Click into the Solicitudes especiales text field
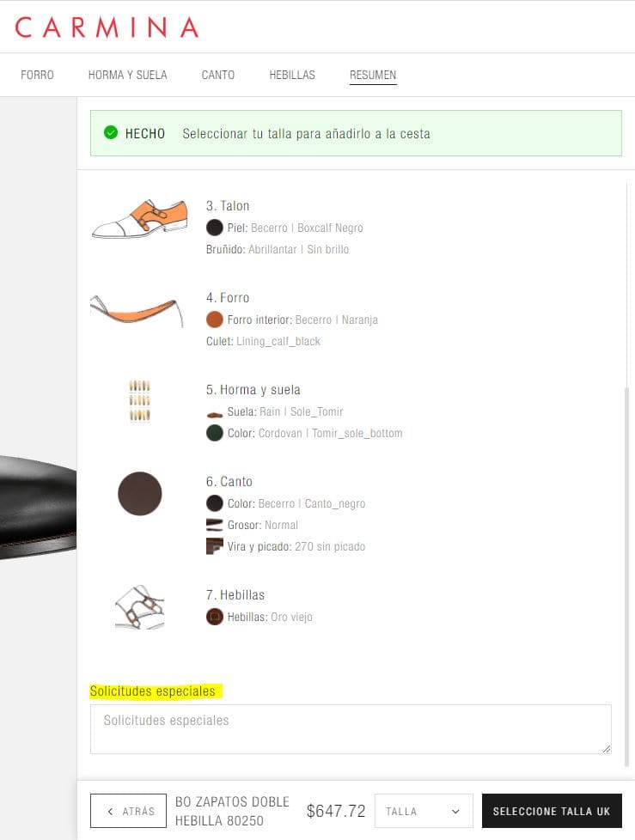Viewport: 635px width, 840px height. (351, 729)
